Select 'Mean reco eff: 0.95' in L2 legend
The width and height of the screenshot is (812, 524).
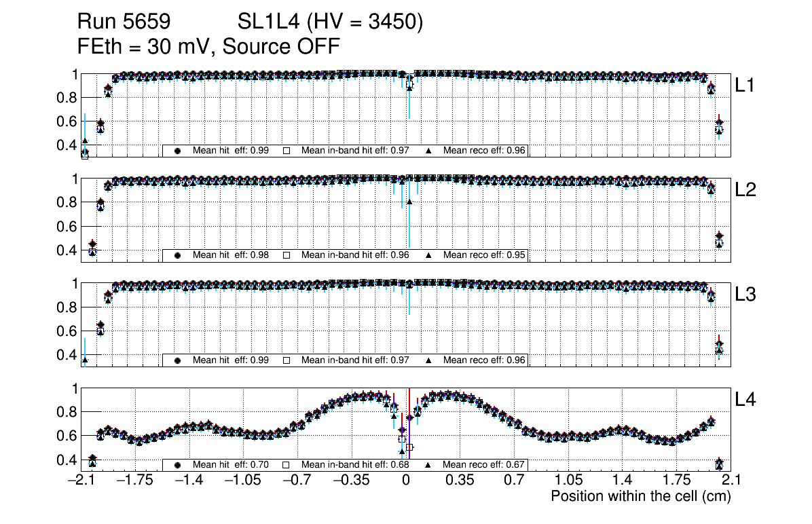tap(484, 256)
